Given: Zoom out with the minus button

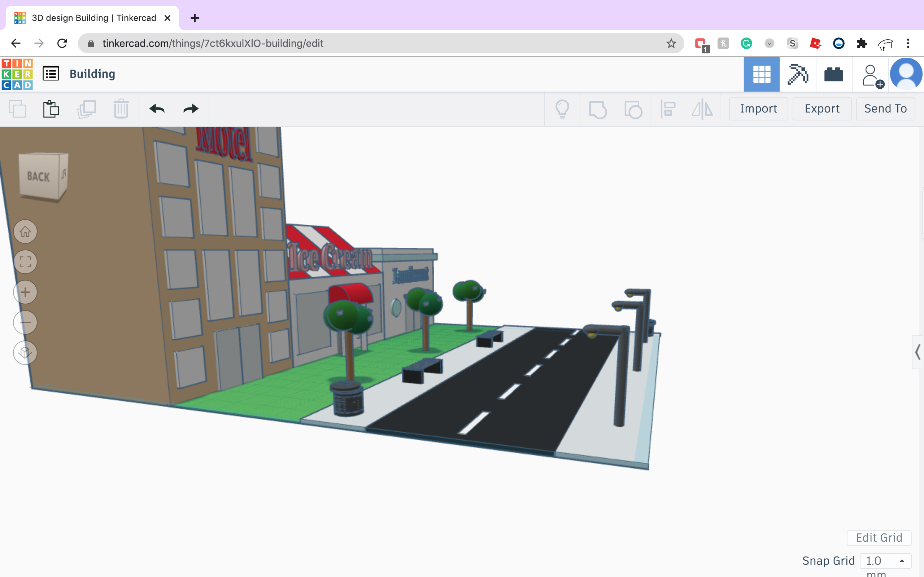Looking at the screenshot, I should point(25,322).
